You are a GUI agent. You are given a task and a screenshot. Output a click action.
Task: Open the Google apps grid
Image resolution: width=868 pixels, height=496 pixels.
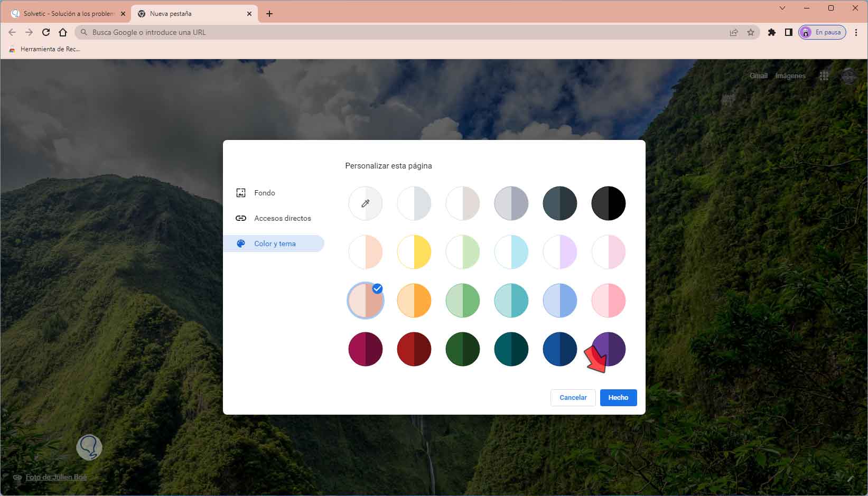(x=824, y=76)
